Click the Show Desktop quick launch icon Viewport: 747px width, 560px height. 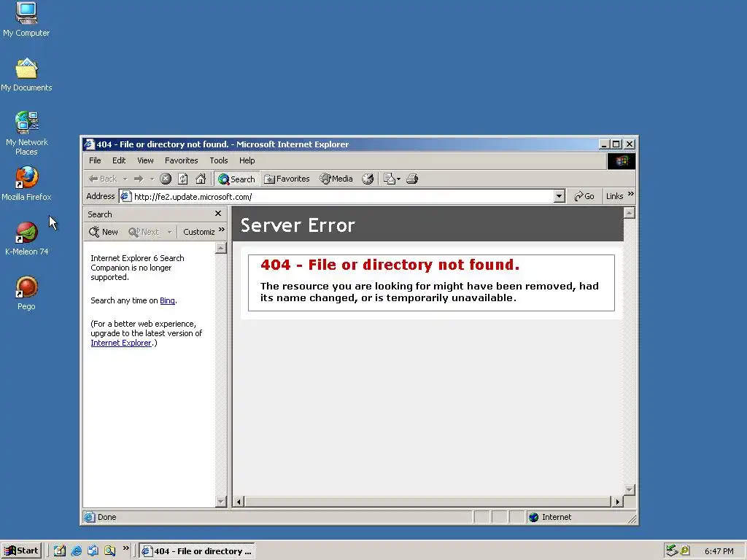click(59, 551)
